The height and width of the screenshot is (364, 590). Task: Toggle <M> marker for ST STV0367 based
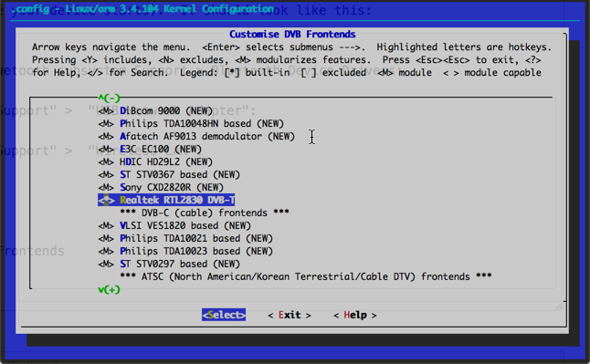click(106, 175)
